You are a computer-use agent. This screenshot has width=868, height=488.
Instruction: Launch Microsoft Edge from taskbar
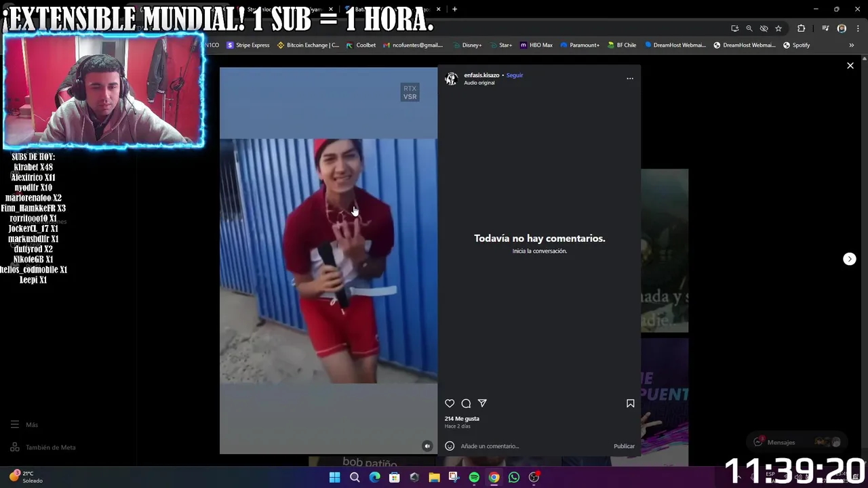tap(375, 477)
